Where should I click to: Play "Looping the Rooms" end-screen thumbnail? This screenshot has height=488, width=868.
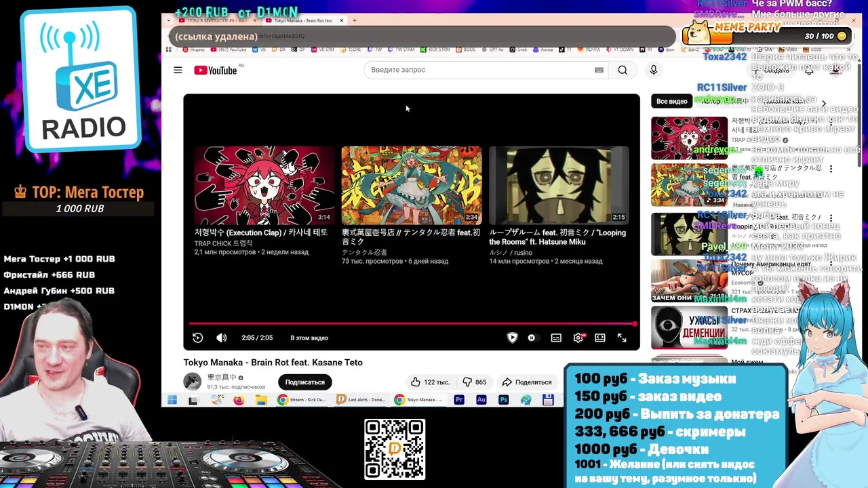coord(559,185)
